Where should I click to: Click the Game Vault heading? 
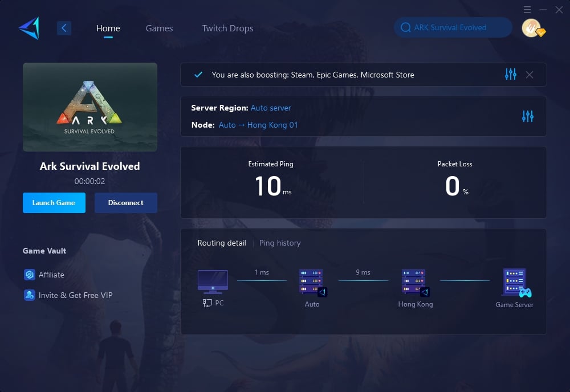tap(44, 251)
